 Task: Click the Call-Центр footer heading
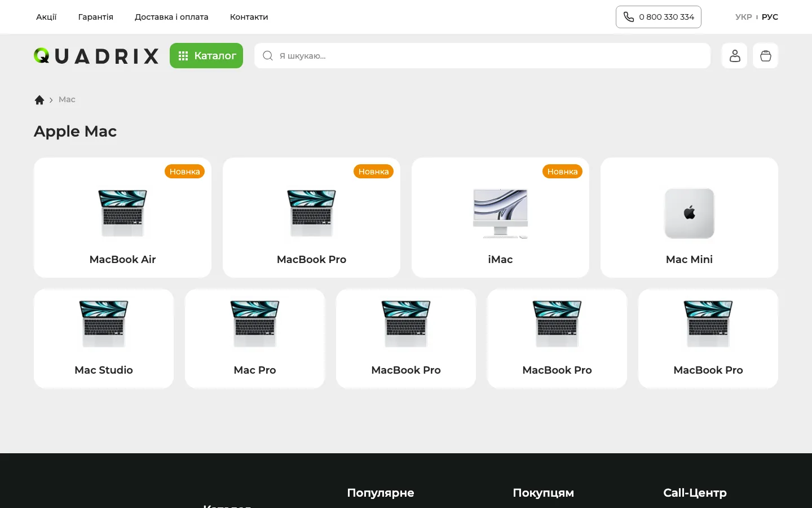[695, 493]
